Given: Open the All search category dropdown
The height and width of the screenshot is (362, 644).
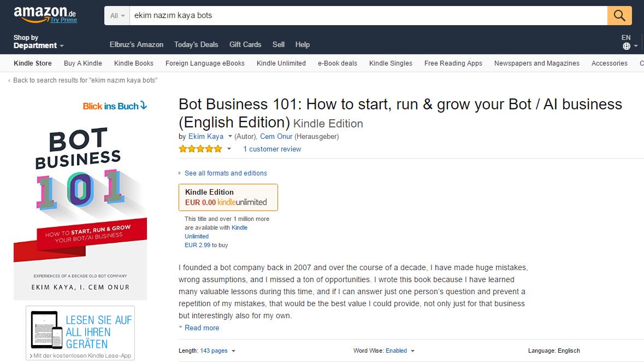Looking at the screenshot, I should coord(117,16).
